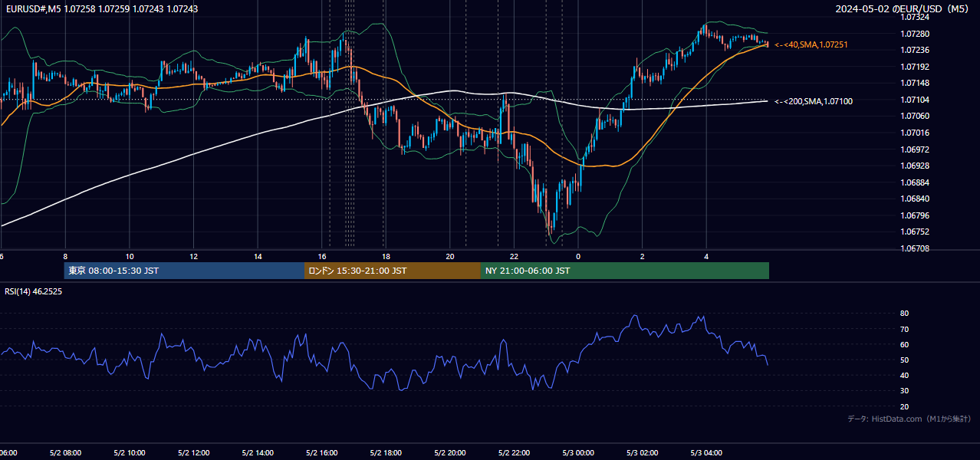Click RSI scale value 50
Viewport: 980px width, 460px height.
click(x=905, y=360)
